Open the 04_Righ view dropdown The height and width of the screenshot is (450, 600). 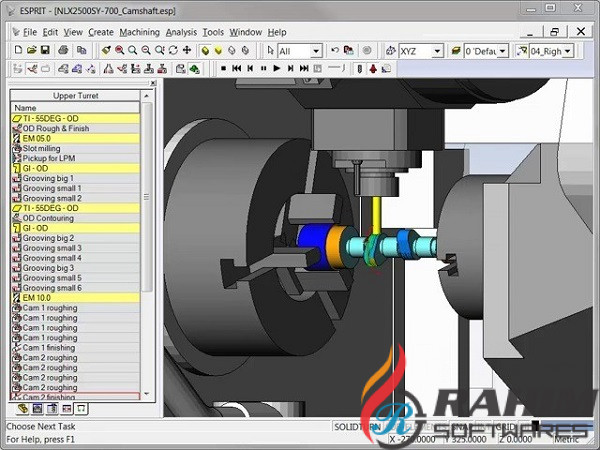(x=568, y=51)
